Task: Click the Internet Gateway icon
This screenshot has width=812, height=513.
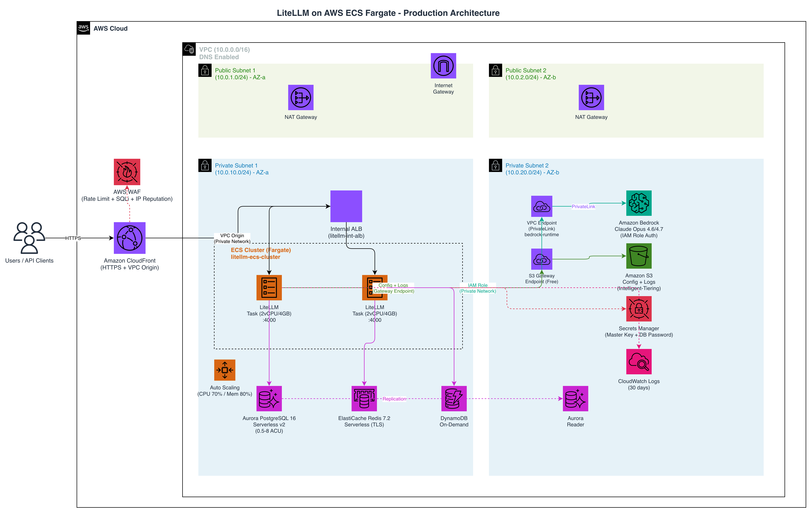Action: (443, 66)
